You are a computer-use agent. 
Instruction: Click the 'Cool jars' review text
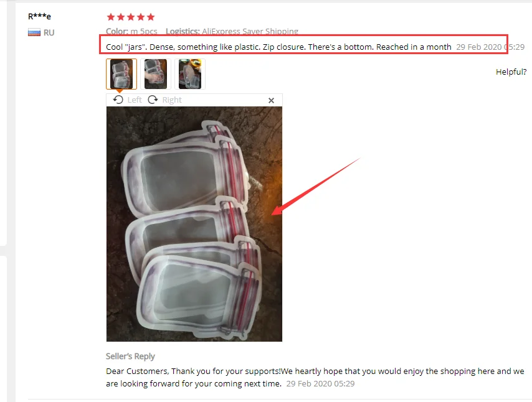278,47
